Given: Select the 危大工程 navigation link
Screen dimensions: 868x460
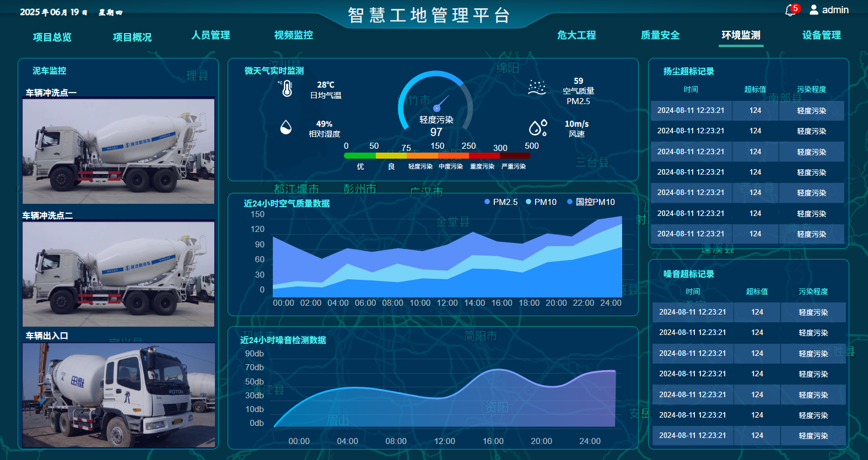Looking at the screenshot, I should (576, 35).
